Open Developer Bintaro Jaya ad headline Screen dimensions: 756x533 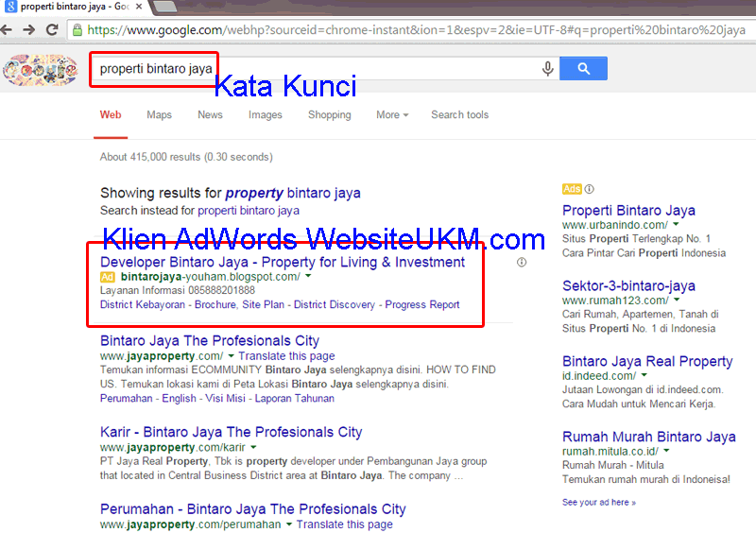coord(283,262)
